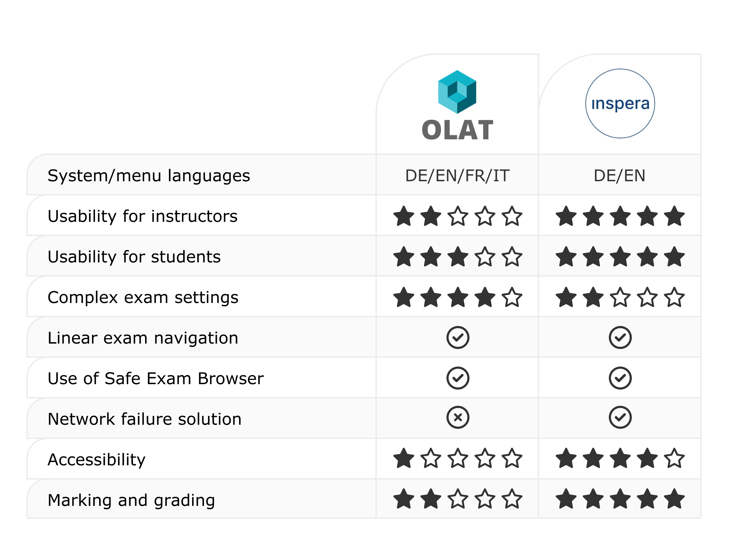Click OLAT's fifth Complex exam settings star
The height and width of the screenshot is (560, 736).
512,297
